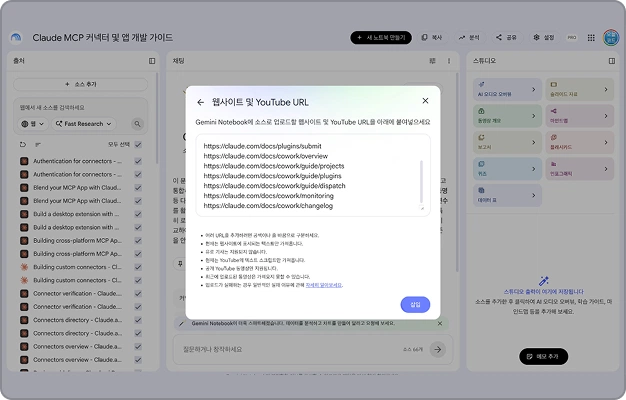Click the URL text area resize handle
The image size is (626, 400).
click(x=422, y=208)
